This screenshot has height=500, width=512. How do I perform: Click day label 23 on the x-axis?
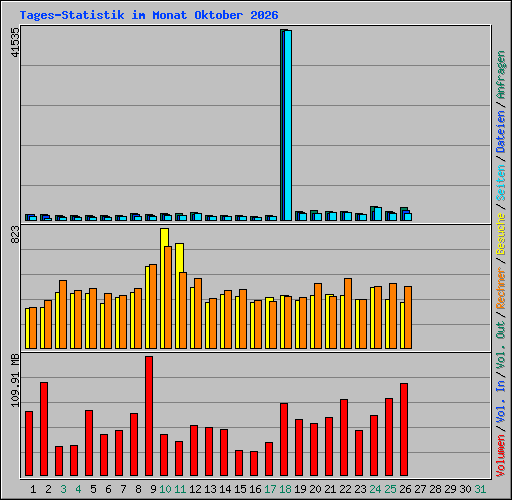(360, 489)
